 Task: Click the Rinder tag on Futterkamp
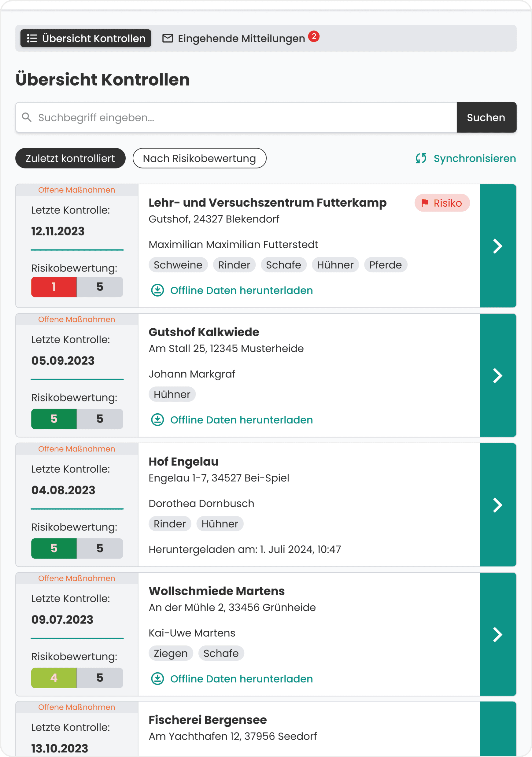tap(234, 265)
